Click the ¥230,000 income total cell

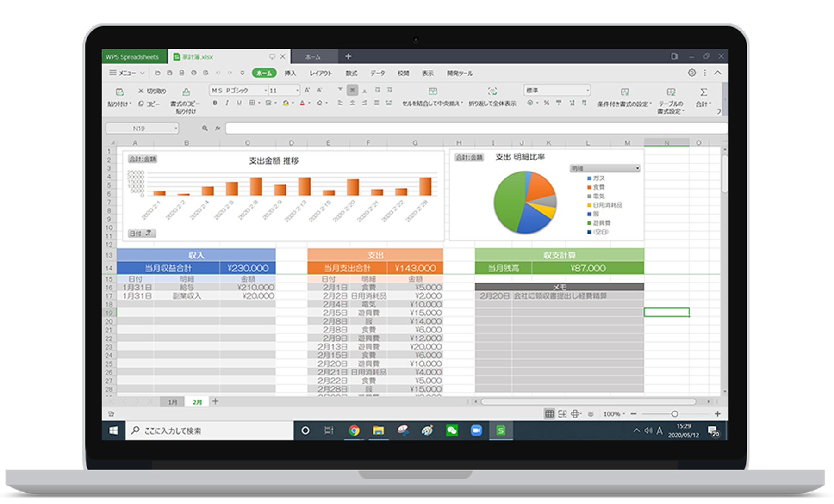[x=248, y=268]
